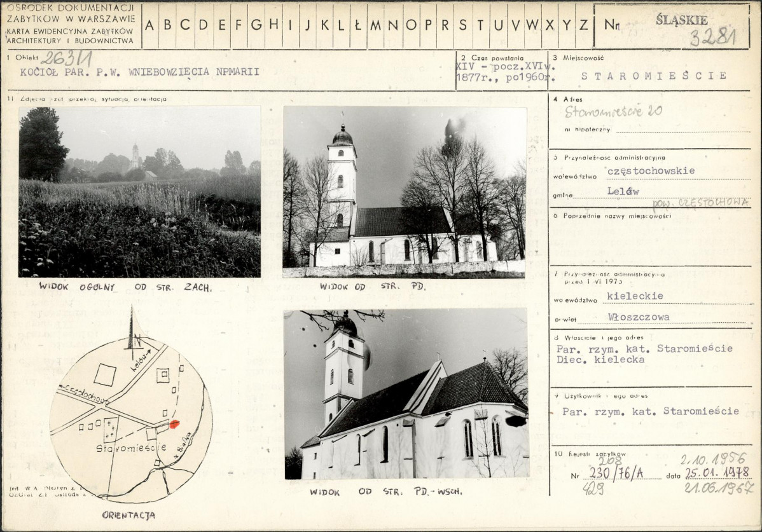Click the 'Diec. kielecka' text

pos(600,360)
